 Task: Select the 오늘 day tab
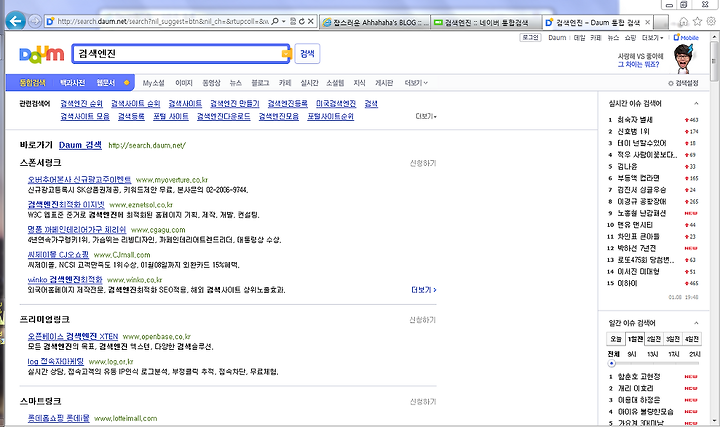(616, 339)
